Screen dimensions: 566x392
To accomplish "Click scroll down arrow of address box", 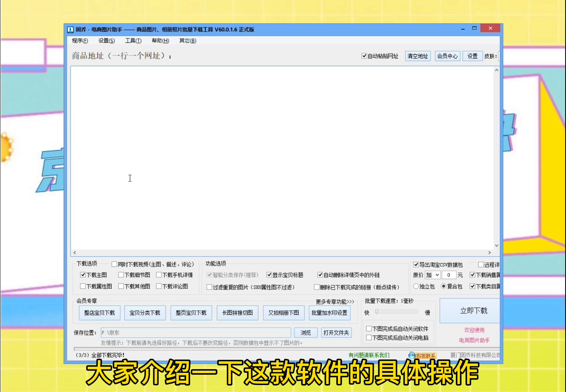I will (496, 246).
